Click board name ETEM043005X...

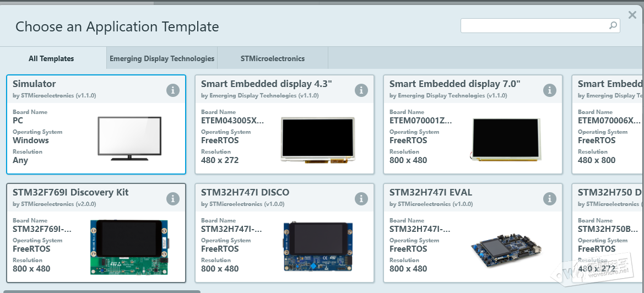click(232, 121)
